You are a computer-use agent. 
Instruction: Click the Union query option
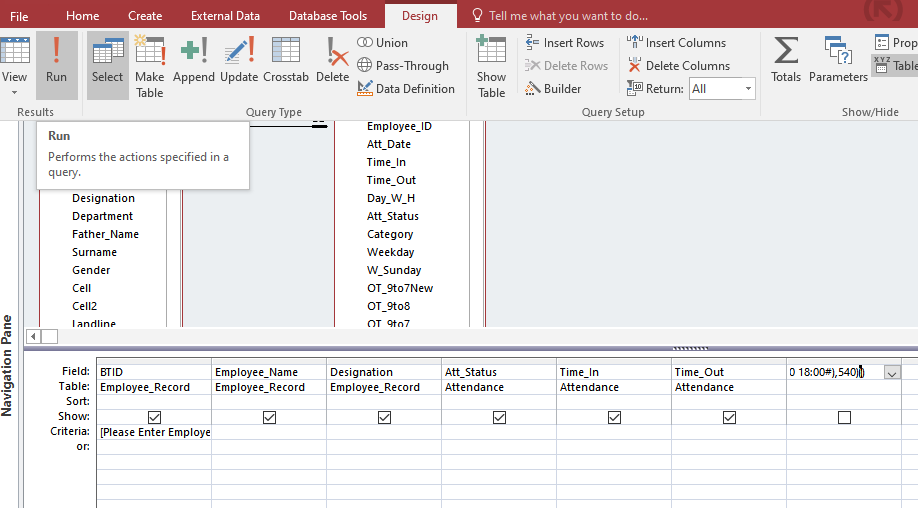click(382, 43)
